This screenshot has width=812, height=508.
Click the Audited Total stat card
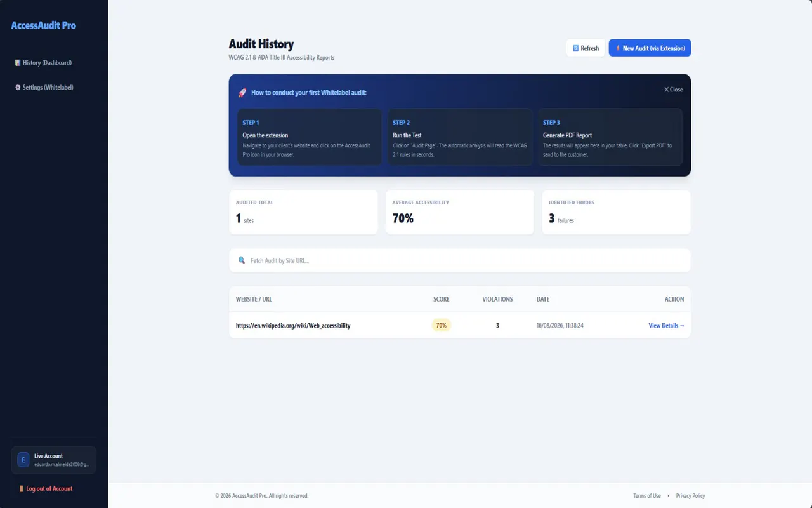[x=303, y=212]
